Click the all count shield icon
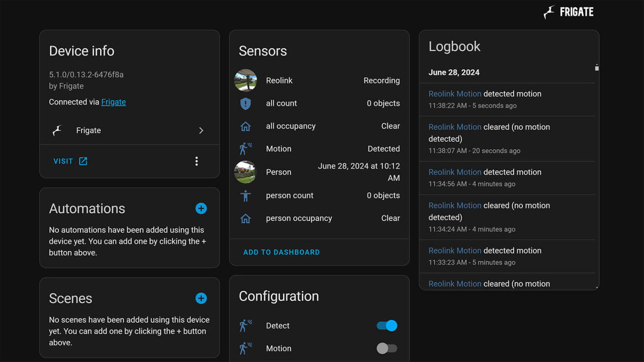 click(246, 103)
